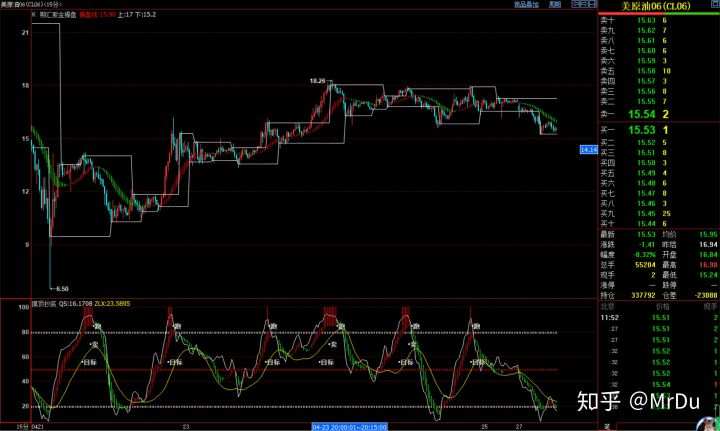Click the 涨跌 value -1.41
The image size is (720, 431).
(647, 245)
